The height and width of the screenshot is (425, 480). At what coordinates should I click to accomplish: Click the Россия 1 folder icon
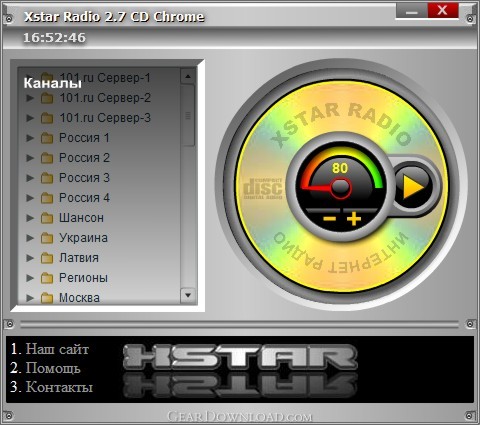tap(47, 138)
